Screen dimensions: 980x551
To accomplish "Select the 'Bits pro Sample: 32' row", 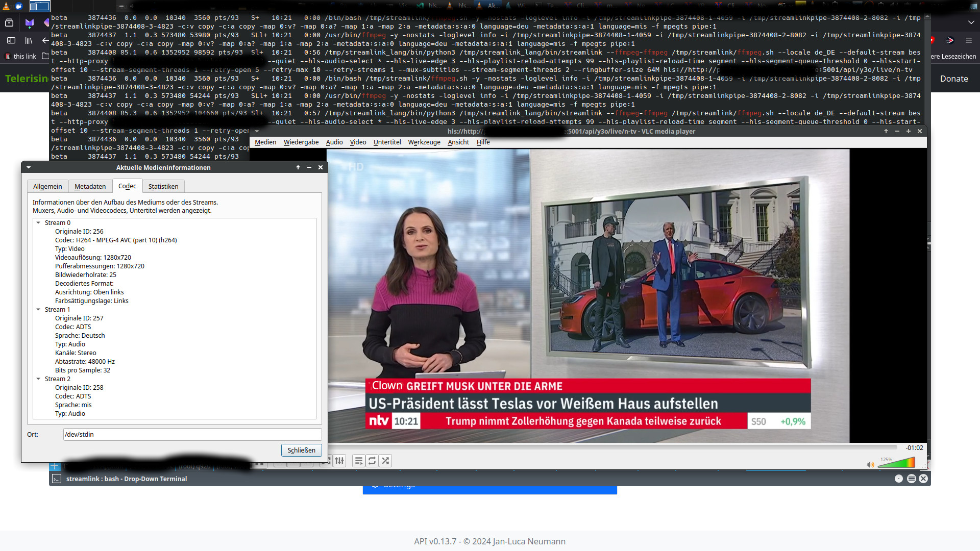I will tap(83, 370).
